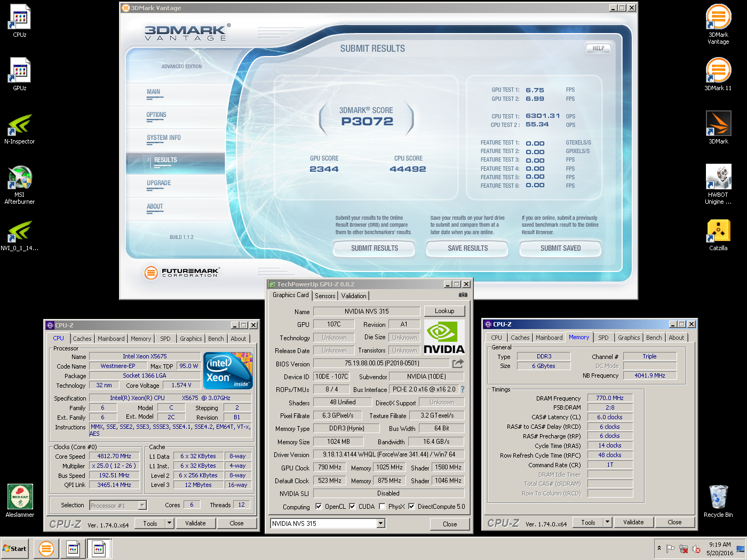Click the Futuremark Corporation logo
Screen dimensions: 747x560
(181, 273)
